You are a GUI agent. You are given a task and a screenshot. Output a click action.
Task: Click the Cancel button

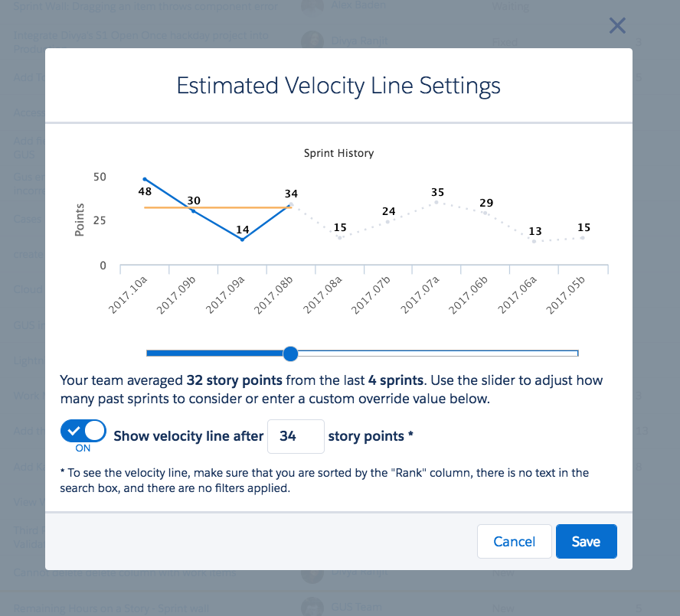[515, 542]
